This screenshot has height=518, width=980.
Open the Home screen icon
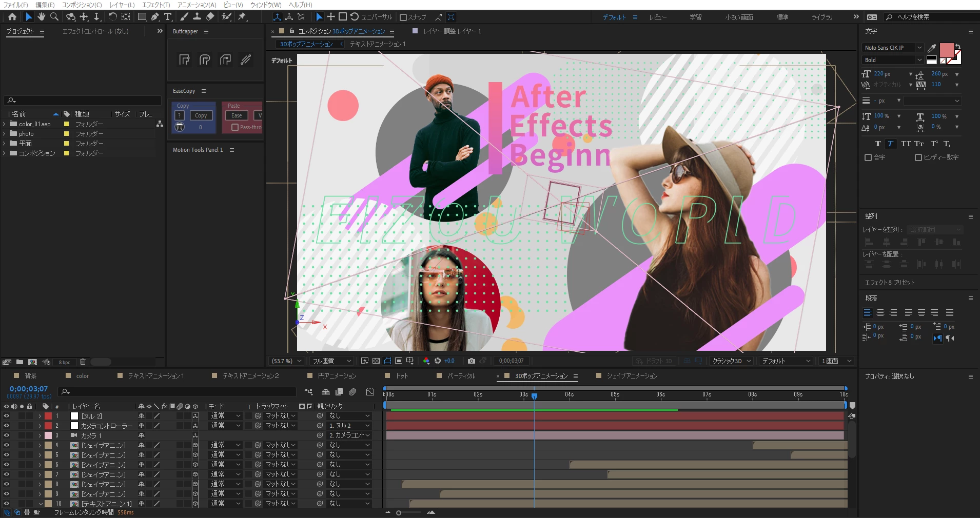coord(12,17)
